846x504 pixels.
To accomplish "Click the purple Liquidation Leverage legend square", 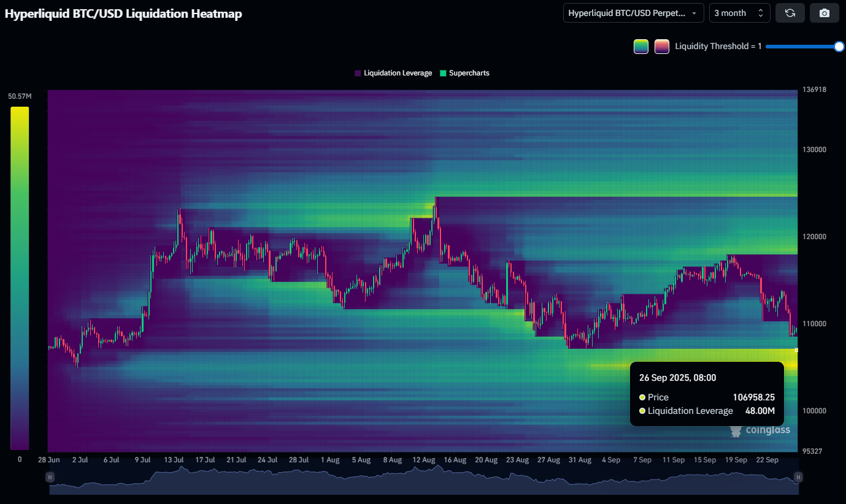I will [x=358, y=73].
